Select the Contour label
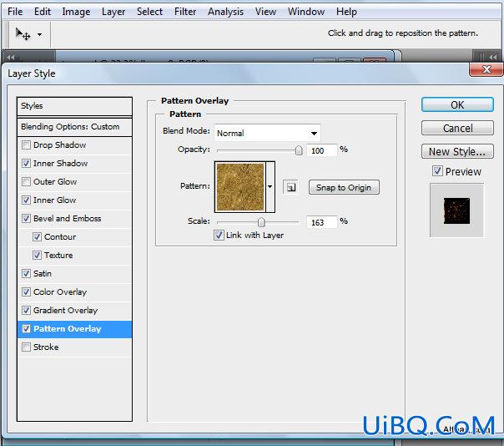 pos(60,237)
